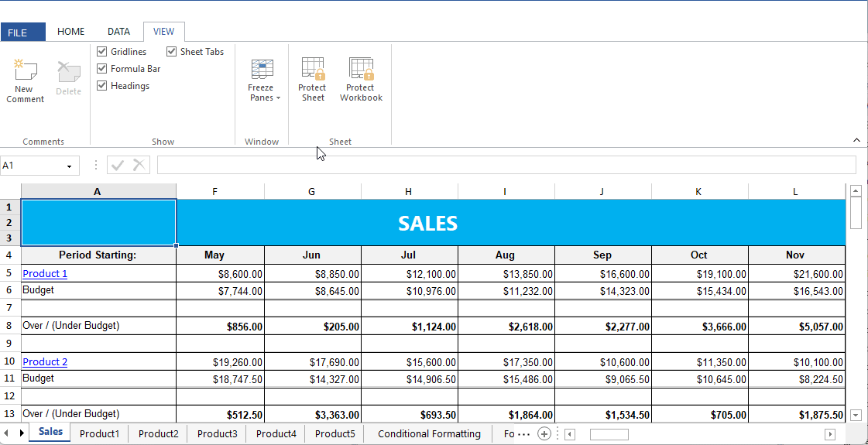The image size is (868, 445).
Task: Click the SALES title banner cell
Action: point(428,223)
